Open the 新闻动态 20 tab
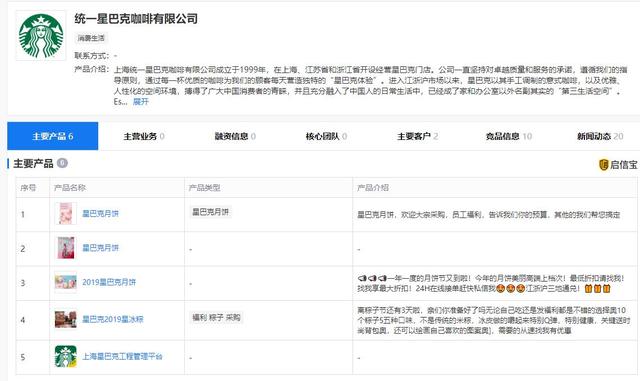This screenshot has width=640, height=381. [x=600, y=136]
